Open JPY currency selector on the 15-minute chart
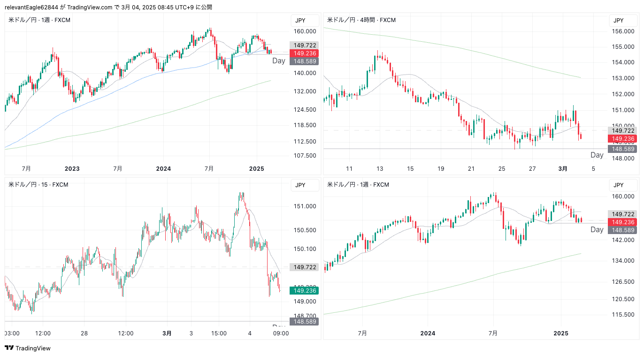 click(x=300, y=185)
